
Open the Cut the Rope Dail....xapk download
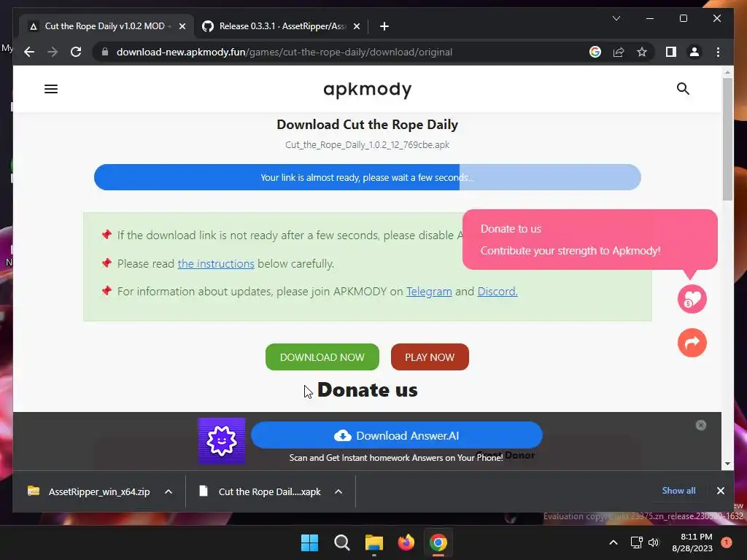click(260, 491)
